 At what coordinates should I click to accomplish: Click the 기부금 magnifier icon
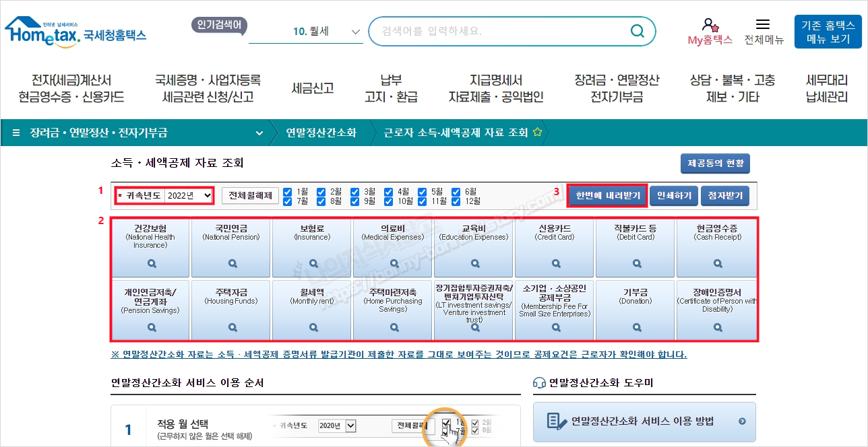tap(637, 328)
